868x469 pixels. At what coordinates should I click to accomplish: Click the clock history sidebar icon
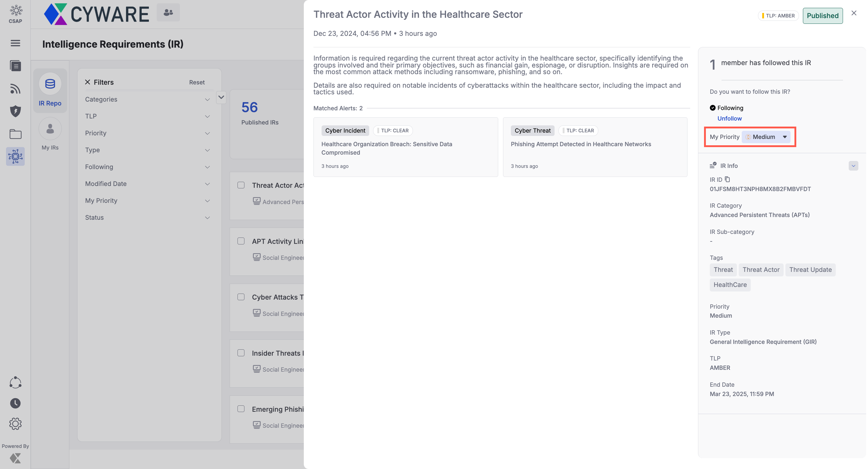point(15,403)
